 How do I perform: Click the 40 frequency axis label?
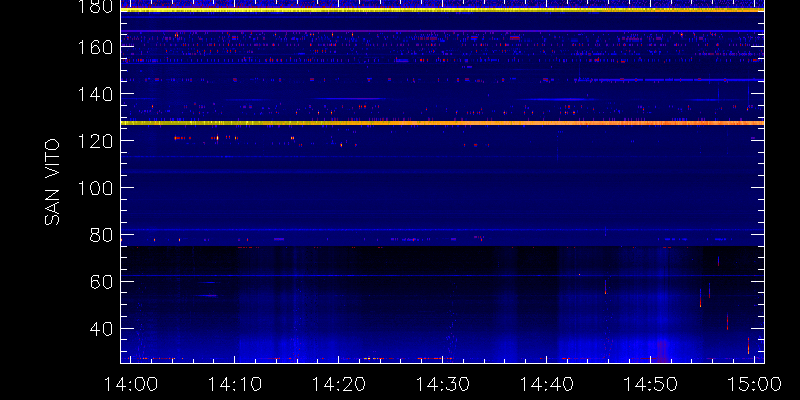(101, 329)
